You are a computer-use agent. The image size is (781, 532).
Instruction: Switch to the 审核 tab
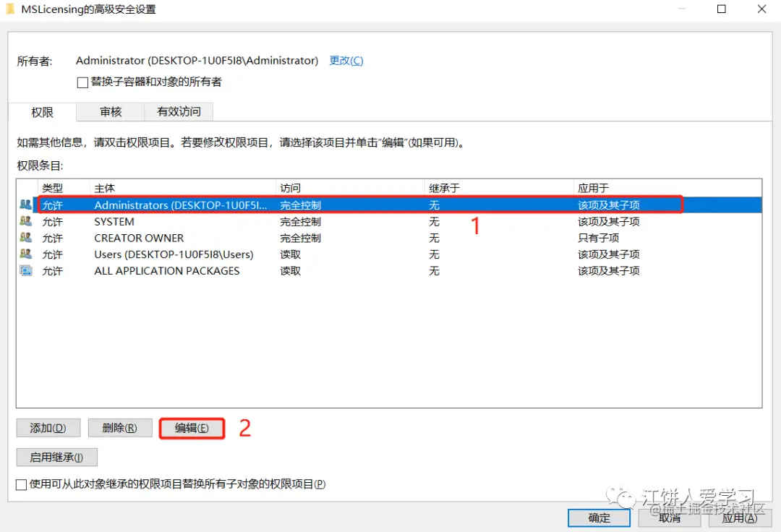coord(111,111)
